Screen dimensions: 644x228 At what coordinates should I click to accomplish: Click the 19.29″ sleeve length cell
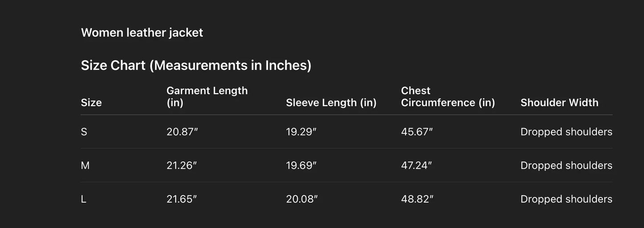[x=301, y=132]
